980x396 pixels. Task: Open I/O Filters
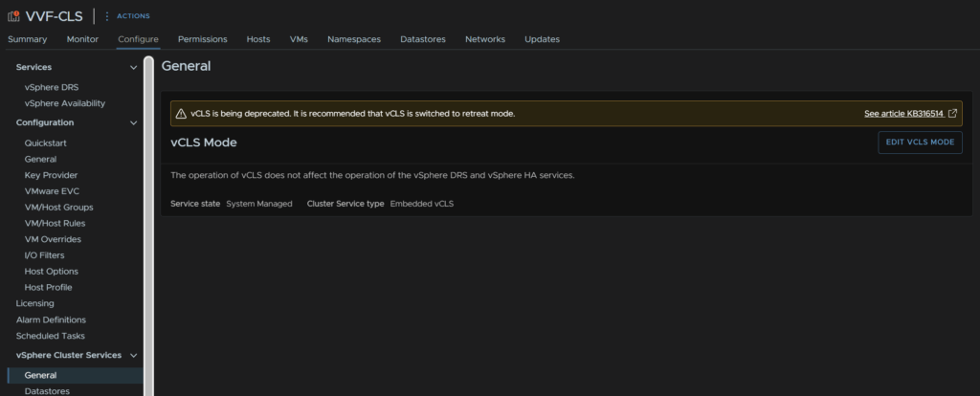pyautogui.click(x=44, y=255)
